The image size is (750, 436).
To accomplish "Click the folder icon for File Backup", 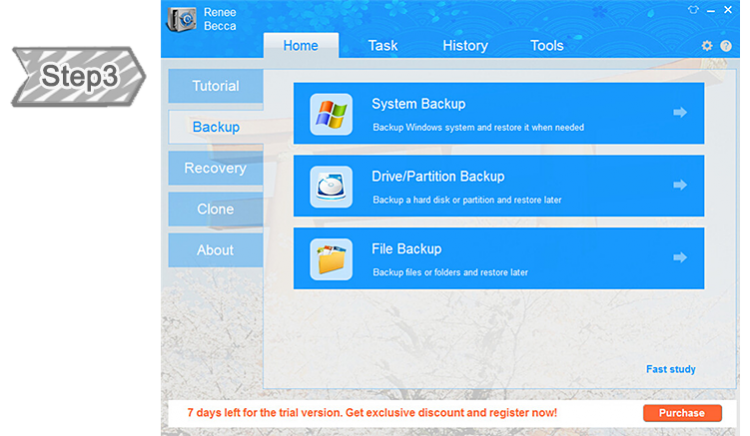I will [x=331, y=258].
